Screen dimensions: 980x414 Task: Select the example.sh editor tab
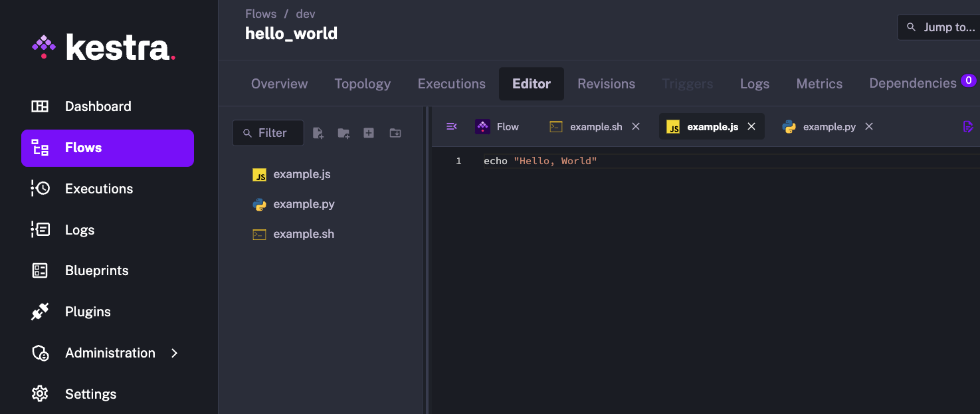point(596,126)
